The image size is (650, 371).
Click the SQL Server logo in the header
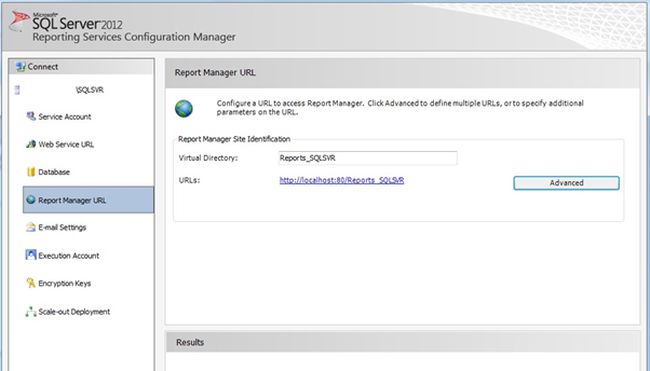(19, 21)
